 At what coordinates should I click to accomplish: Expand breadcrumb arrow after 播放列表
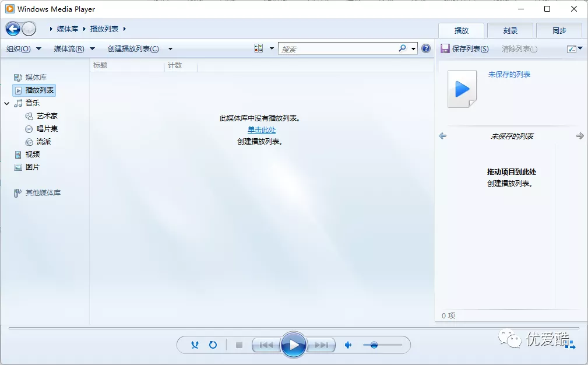[x=125, y=29]
